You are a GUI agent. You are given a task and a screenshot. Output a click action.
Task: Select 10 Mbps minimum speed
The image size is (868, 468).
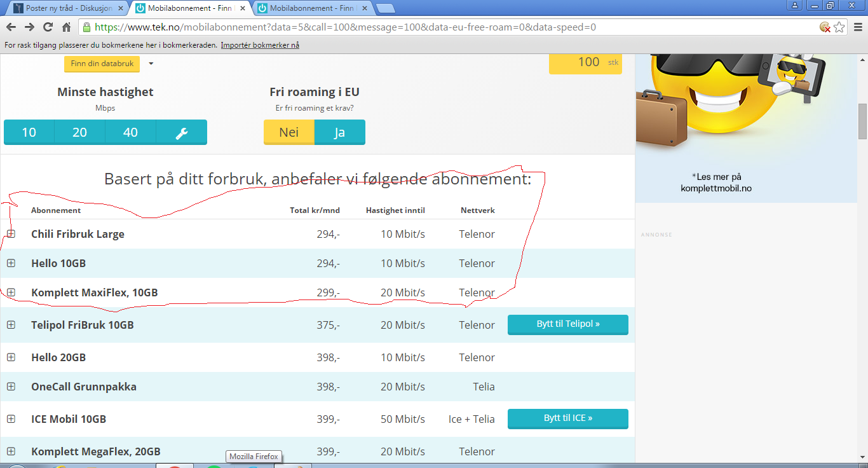[29, 132]
